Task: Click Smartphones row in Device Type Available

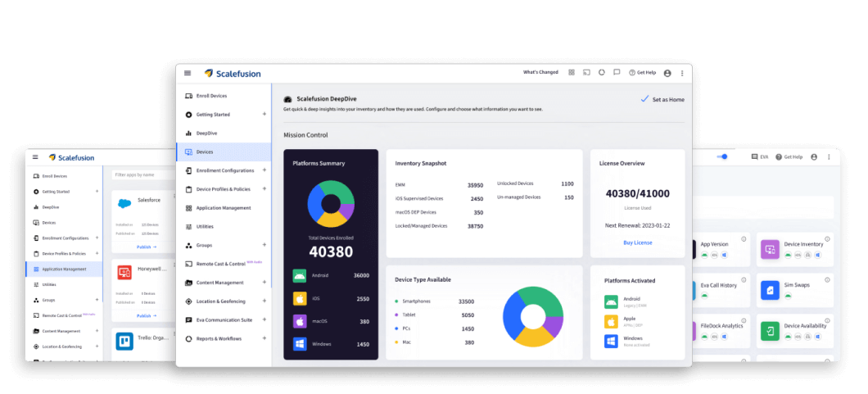Action: pyautogui.click(x=434, y=301)
